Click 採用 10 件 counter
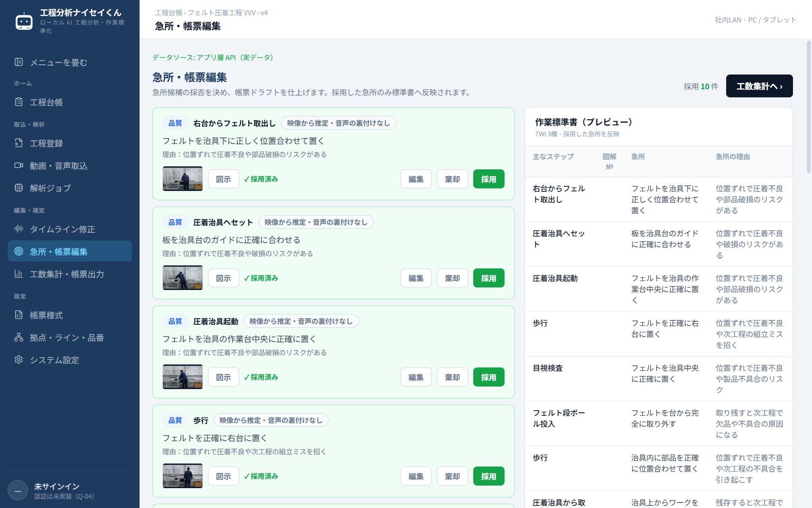 point(701,86)
